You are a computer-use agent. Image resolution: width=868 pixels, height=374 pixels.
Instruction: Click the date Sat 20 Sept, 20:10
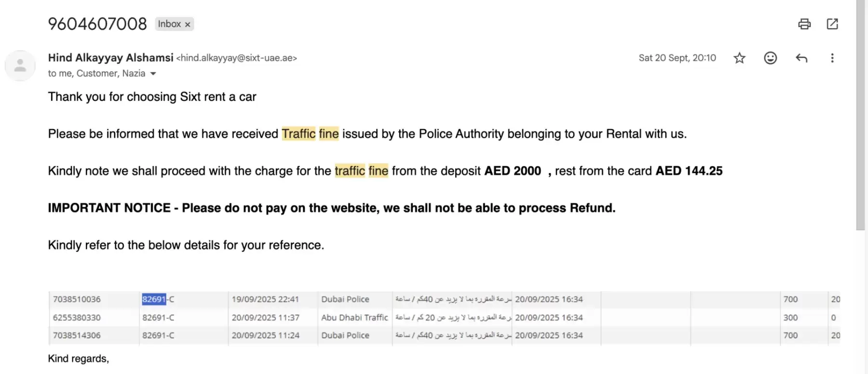pyautogui.click(x=677, y=58)
